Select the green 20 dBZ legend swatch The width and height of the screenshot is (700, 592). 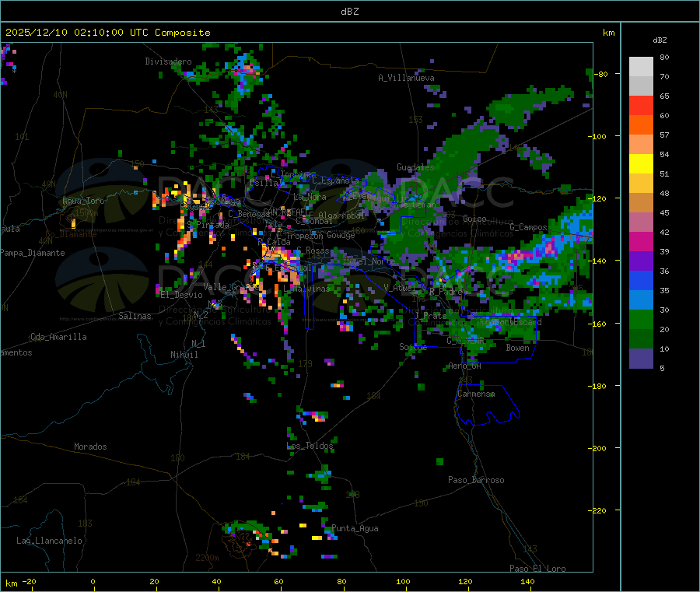pos(641,319)
